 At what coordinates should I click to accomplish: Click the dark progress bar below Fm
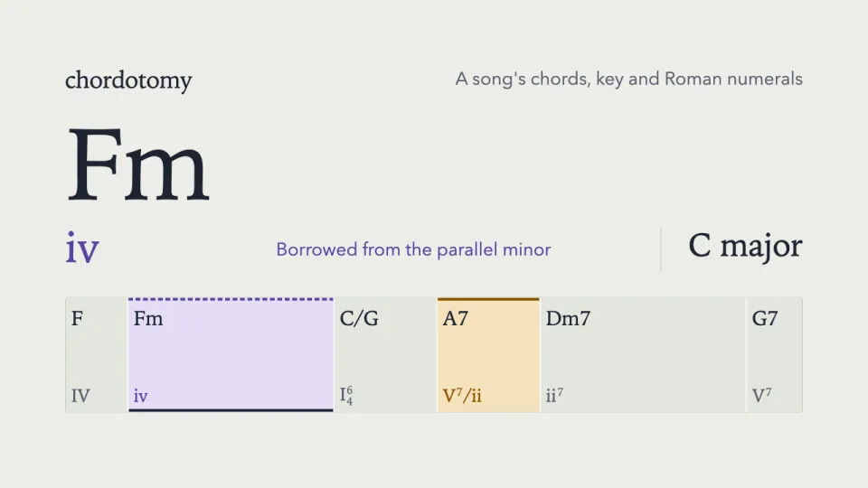click(231, 410)
